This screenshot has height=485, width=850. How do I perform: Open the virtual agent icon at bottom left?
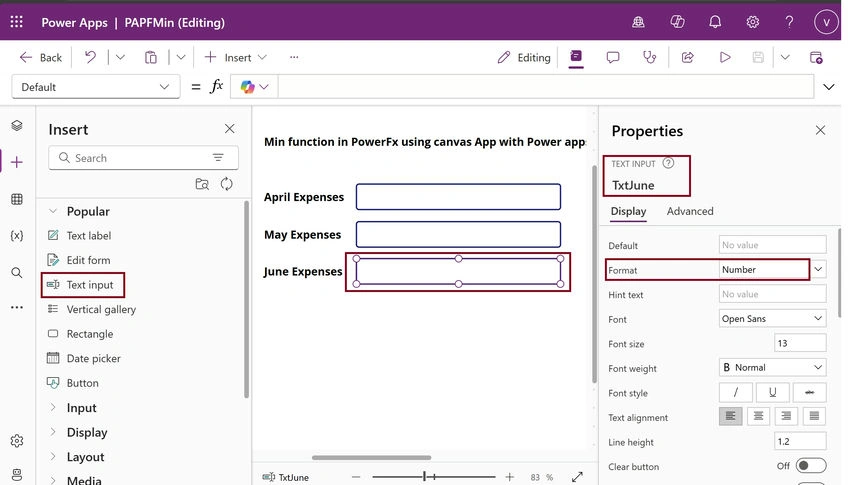[x=17, y=475]
